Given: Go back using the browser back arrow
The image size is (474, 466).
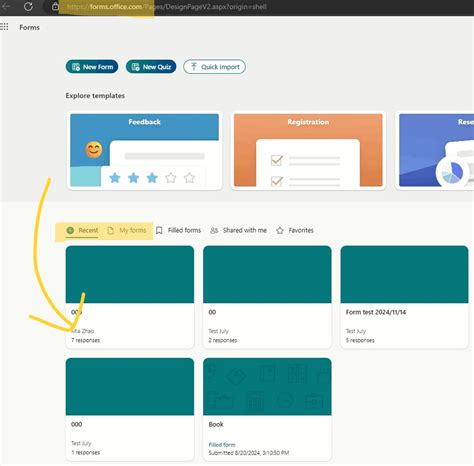Looking at the screenshot, I should pos(6,6).
